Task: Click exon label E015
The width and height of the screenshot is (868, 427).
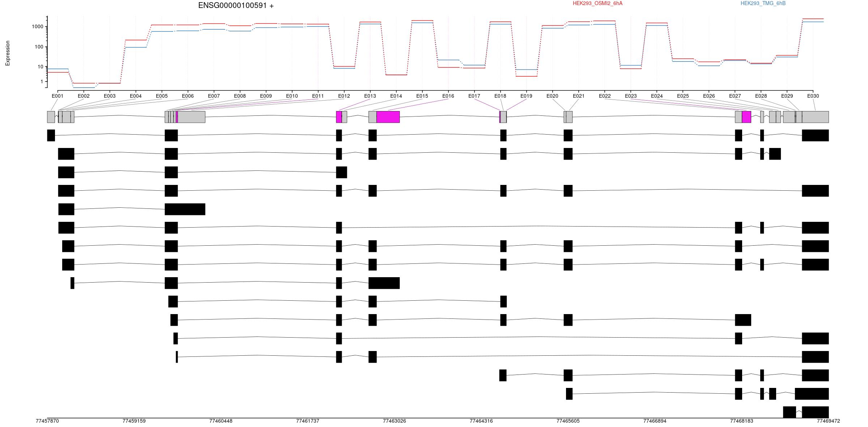Action: pyautogui.click(x=422, y=96)
